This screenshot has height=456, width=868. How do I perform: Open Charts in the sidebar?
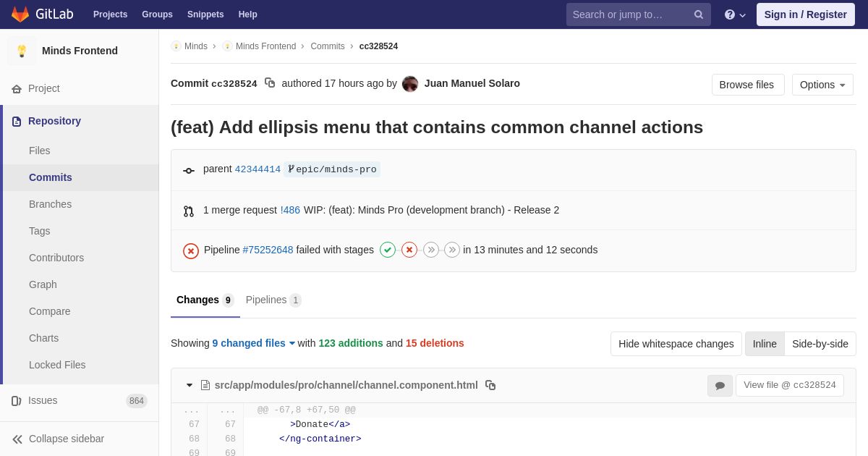[x=81, y=338]
